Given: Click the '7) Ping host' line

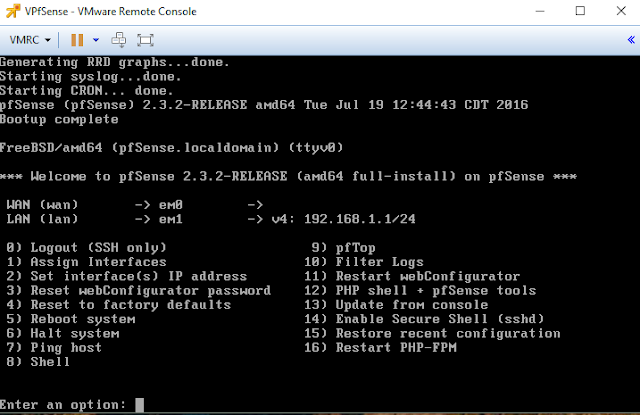Looking at the screenshot, I should [x=54, y=348].
